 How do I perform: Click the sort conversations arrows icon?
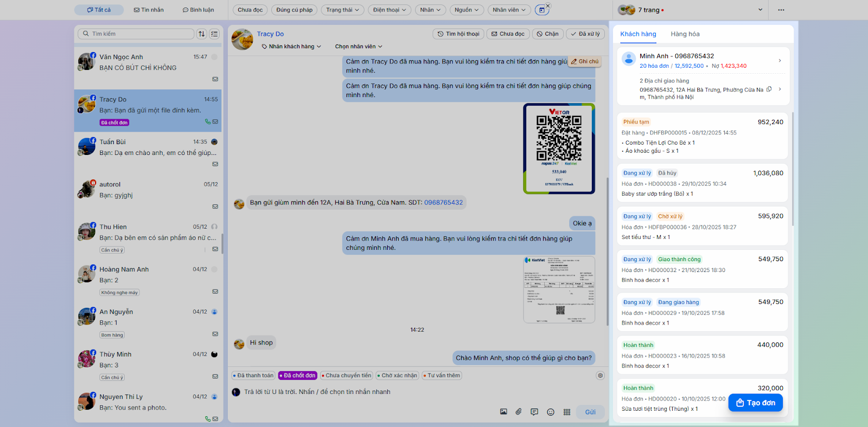point(202,34)
